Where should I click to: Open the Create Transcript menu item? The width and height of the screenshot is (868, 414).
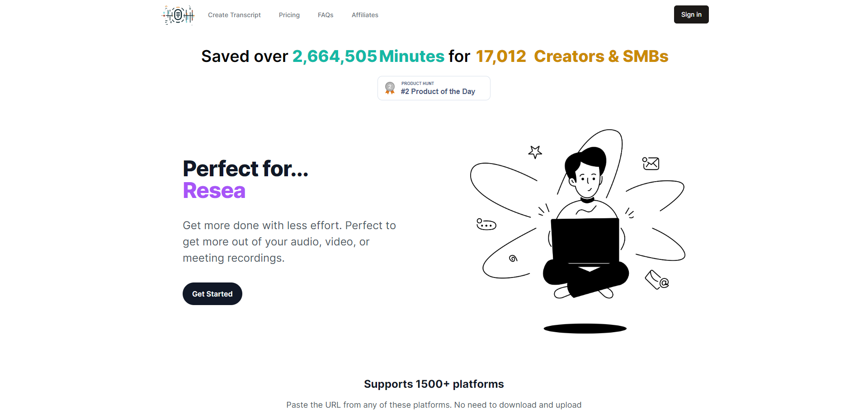click(x=234, y=15)
